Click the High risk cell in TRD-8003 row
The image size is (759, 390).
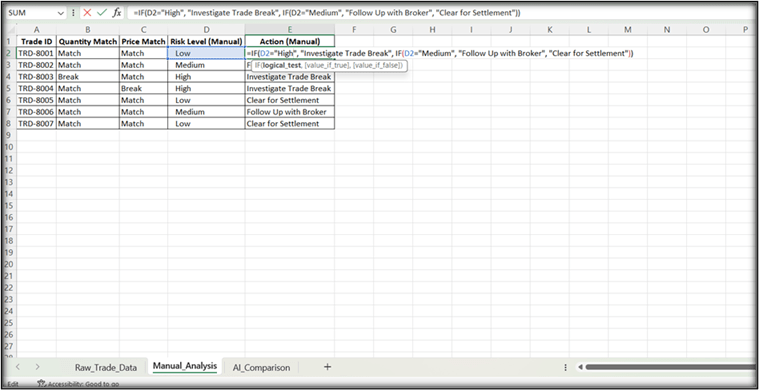(206, 76)
